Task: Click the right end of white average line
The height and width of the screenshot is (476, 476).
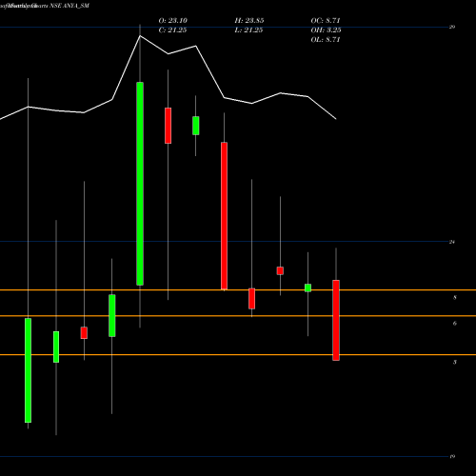Action: (335, 119)
